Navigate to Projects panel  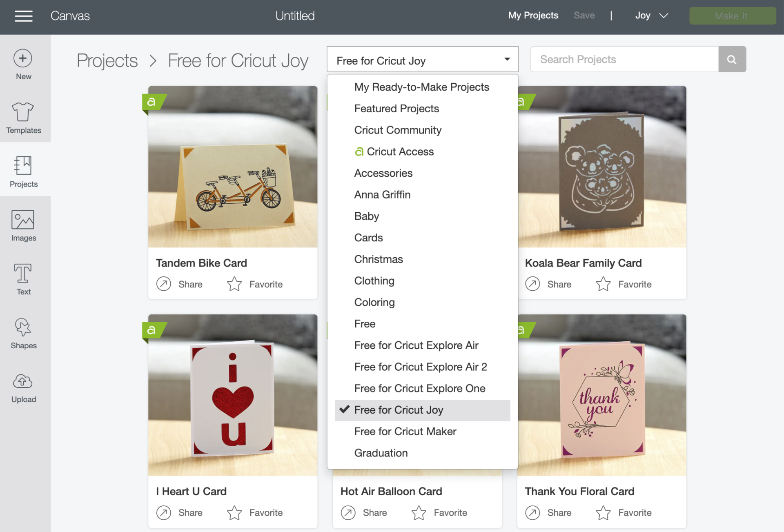coord(23,170)
